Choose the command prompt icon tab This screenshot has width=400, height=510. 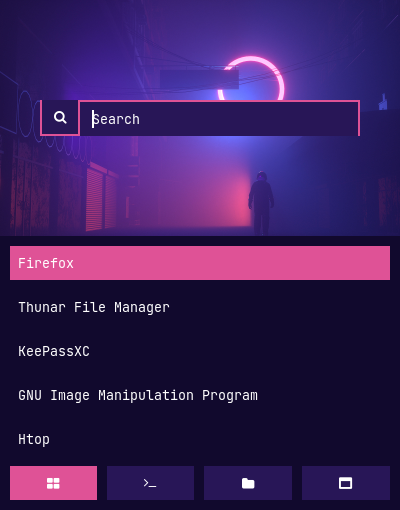click(x=150, y=483)
